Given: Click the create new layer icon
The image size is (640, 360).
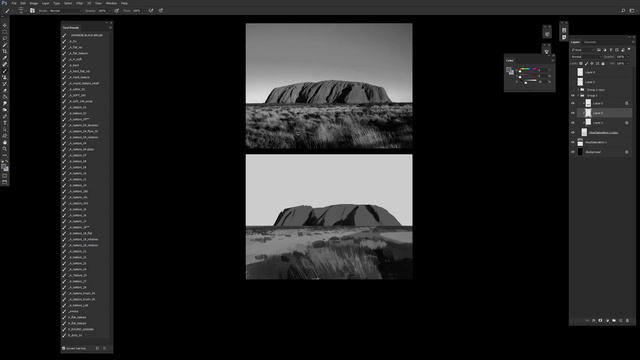Looking at the screenshot, I should click(x=621, y=321).
